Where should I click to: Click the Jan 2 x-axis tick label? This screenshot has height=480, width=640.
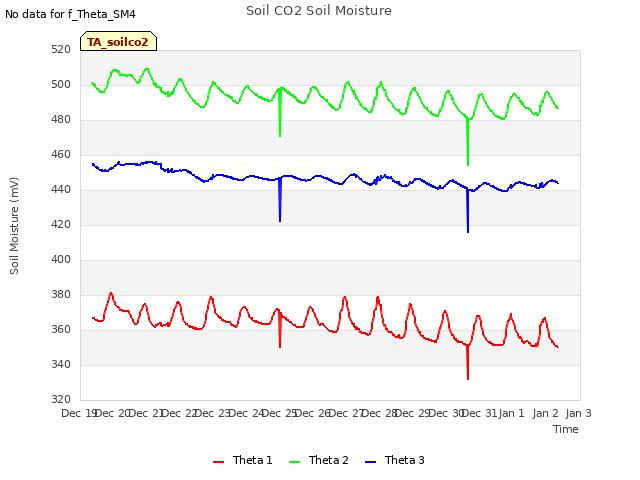pos(545,413)
